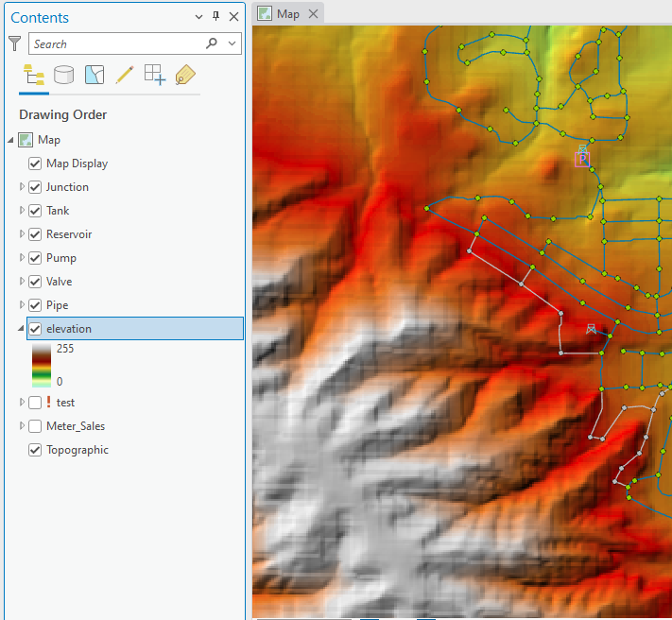Click the pink pump P symbol on map
This screenshot has width=672, height=620.
(x=582, y=160)
